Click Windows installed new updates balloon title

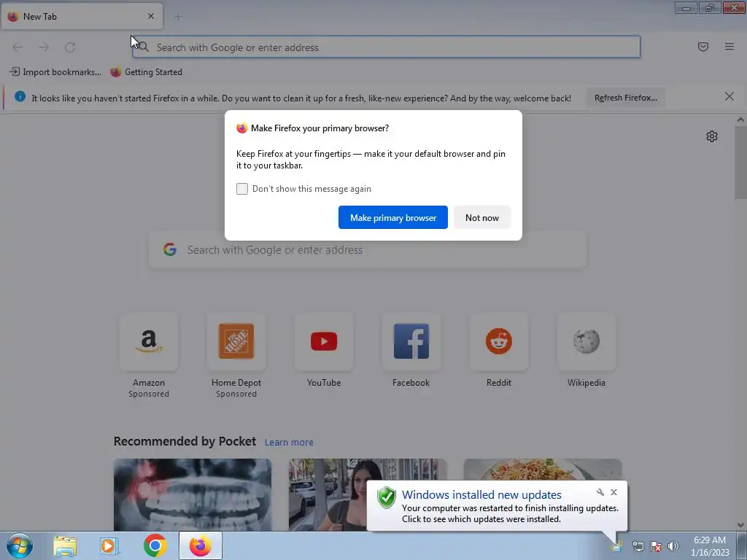[481, 495]
